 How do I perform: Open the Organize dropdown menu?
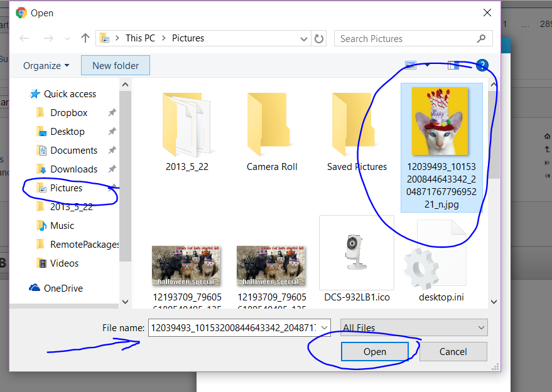(x=46, y=66)
